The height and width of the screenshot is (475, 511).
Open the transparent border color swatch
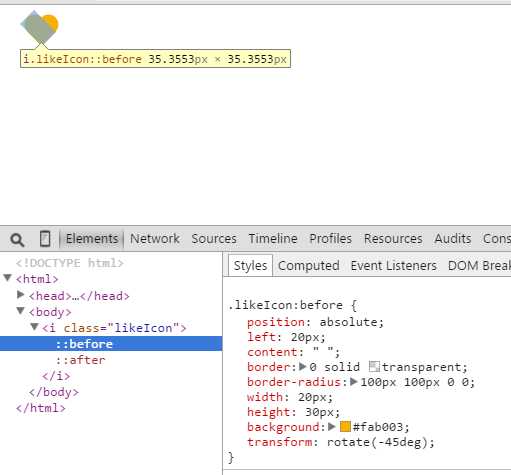point(374,367)
